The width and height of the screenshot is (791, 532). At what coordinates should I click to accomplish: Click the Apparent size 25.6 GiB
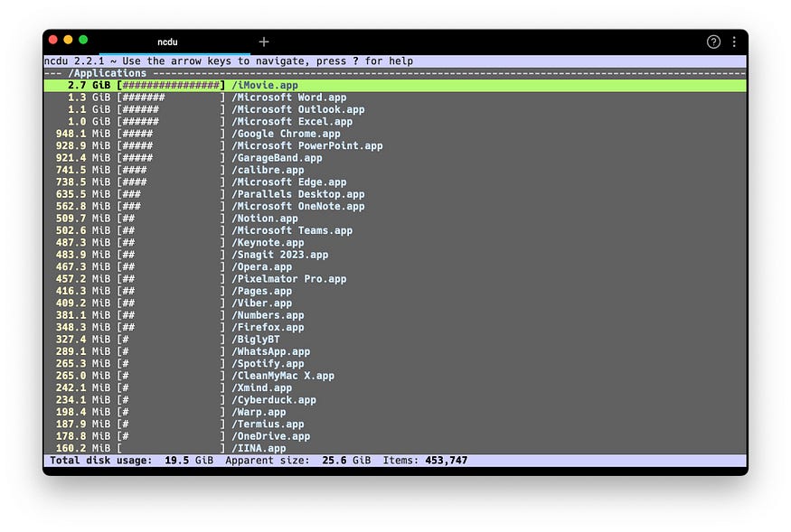pyautogui.click(x=297, y=461)
